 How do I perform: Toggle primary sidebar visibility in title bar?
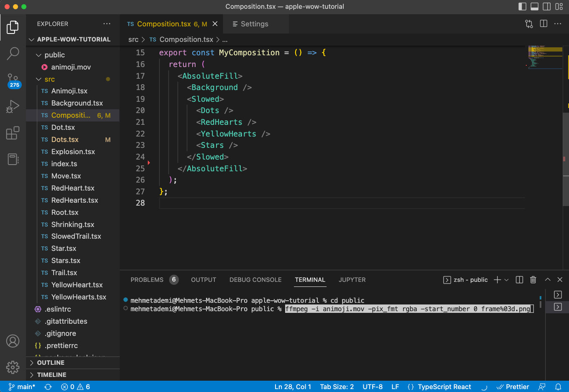point(522,7)
